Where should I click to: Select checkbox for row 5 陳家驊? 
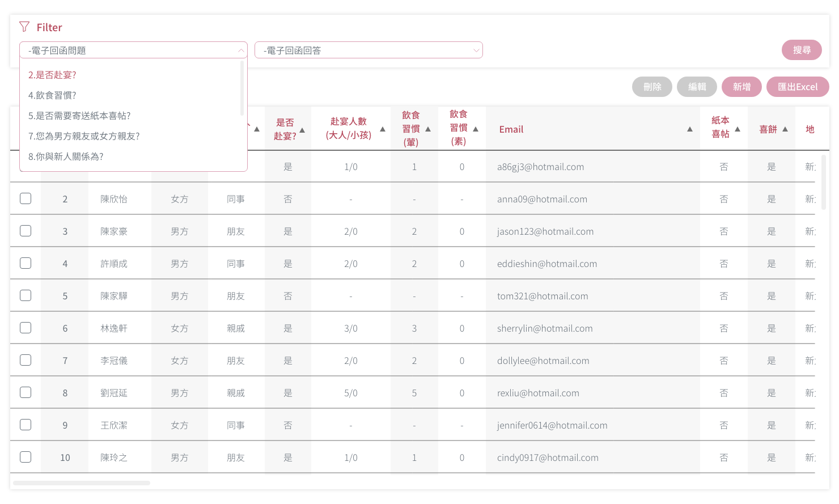[26, 295]
